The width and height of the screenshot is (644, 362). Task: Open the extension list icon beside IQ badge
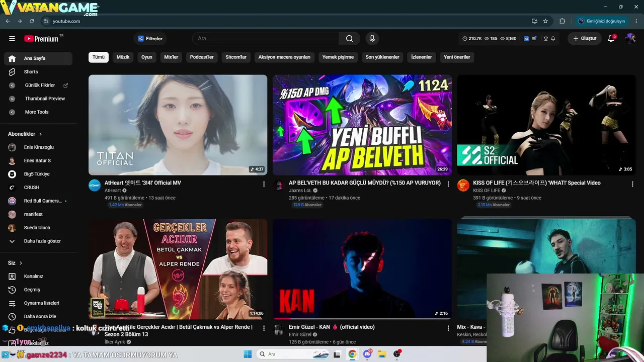click(x=534, y=39)
